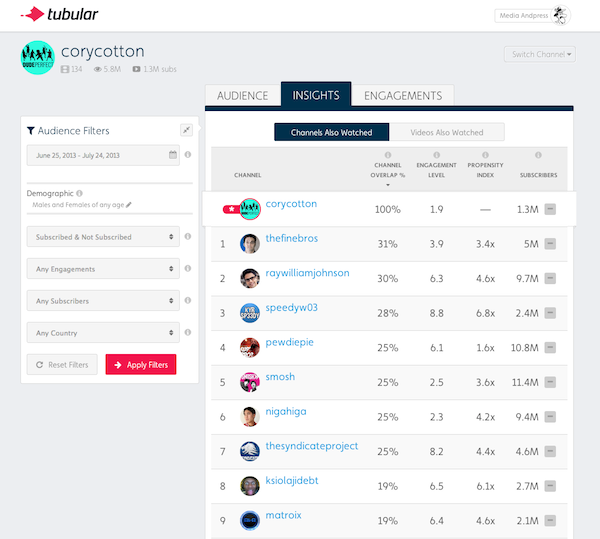Click info icon above Engagement Level column
This screenshot has width=600, height=539.
(436, 156)
